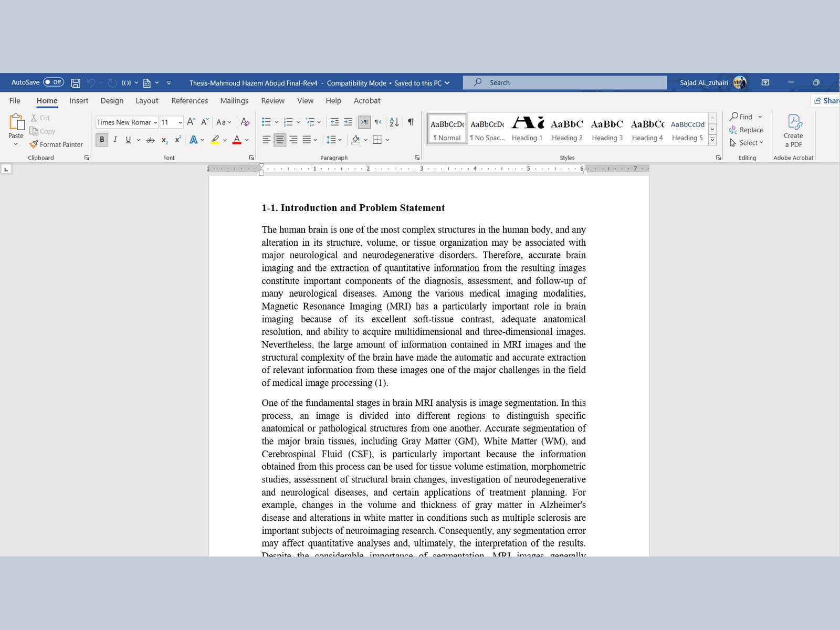Click Decrease Font Size icon

tap(205, 122)
